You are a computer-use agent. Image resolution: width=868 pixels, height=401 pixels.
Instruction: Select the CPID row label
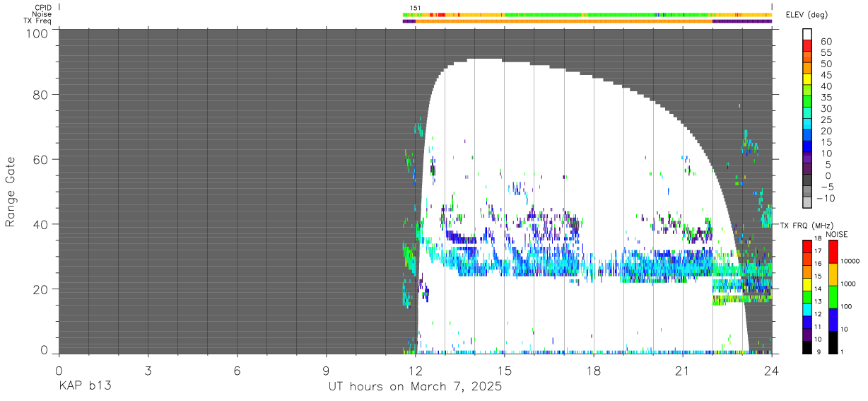tap(42, 7)
